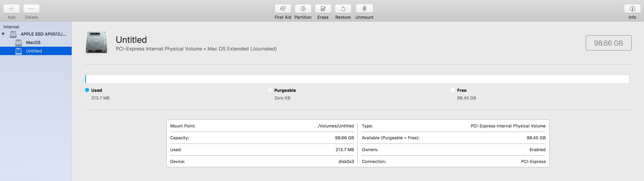Click the Erase toolbar icon
Screen dimensions: 644x181
coord(323,9)
